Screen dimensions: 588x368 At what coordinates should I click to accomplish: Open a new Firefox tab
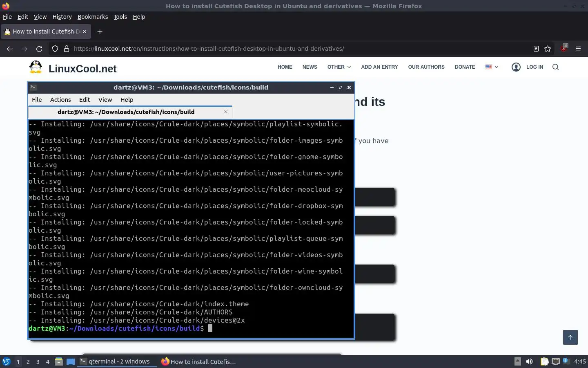click(100, 31)
